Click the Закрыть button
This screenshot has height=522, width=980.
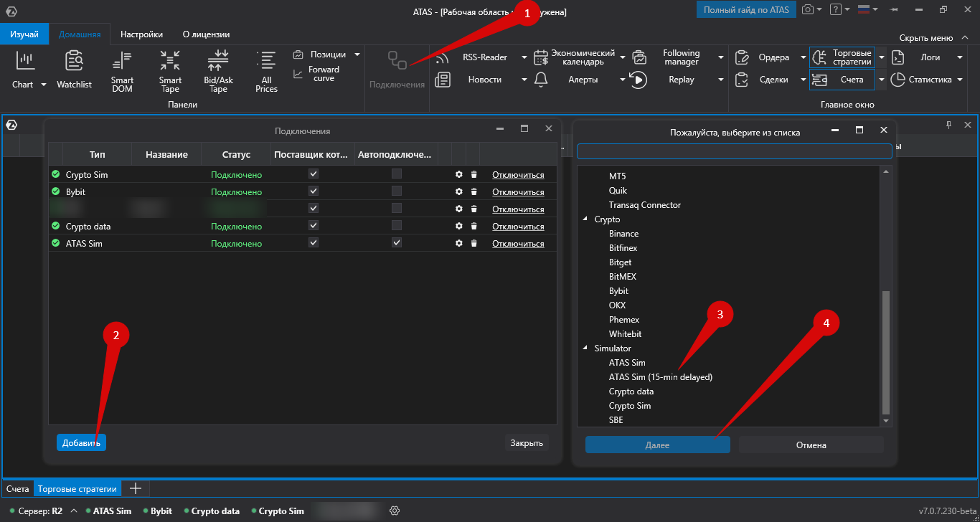[x=527, y=443]
